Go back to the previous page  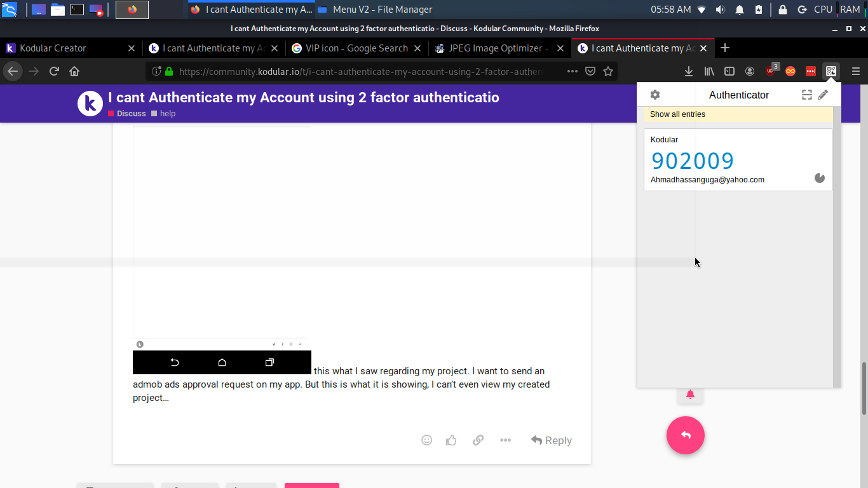pos(13,71)
